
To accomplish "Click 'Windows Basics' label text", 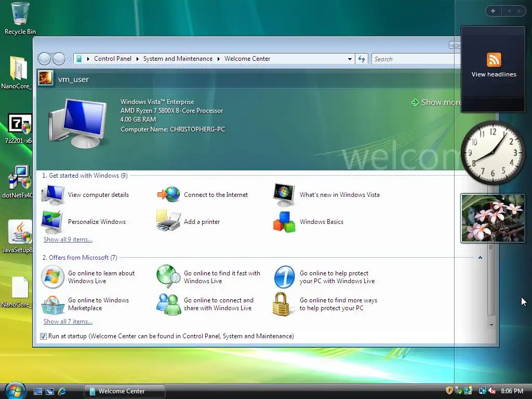I will (321, 222).
